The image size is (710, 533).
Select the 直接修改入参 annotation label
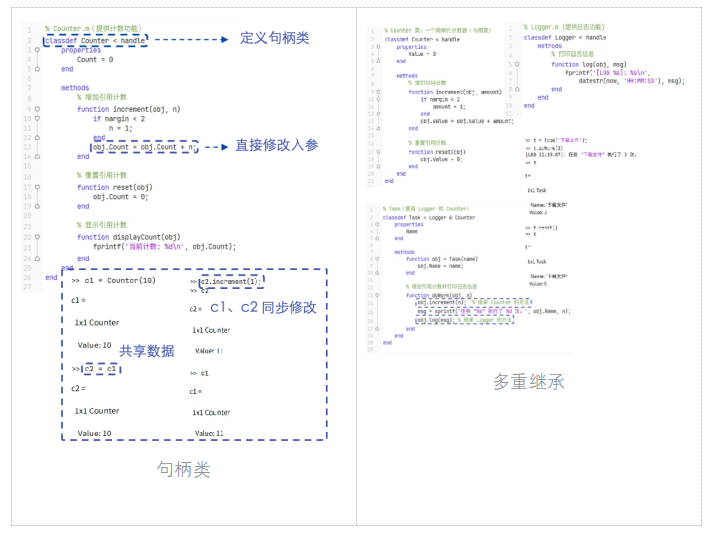point(277,146)
